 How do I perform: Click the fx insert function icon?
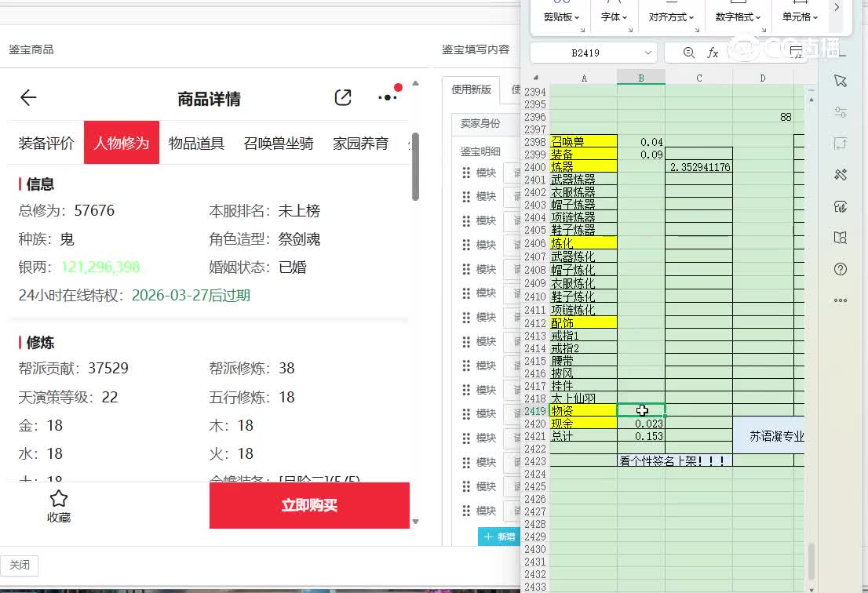(713, 53)
